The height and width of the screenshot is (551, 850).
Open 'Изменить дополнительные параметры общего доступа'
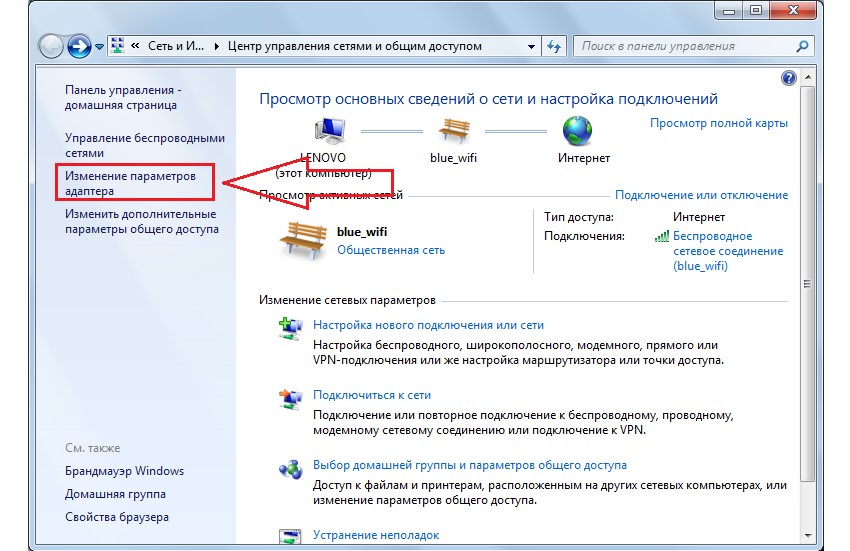coord(141,221)
